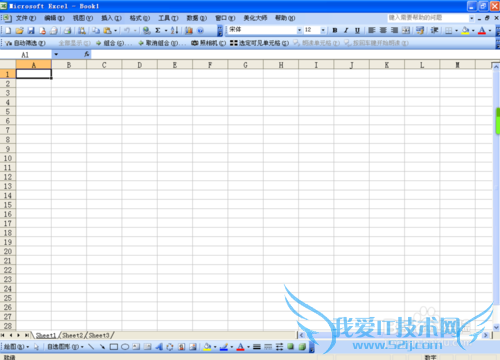The height and width of the screenshot is (360, 500).
Task: Sort ascending with the A-Z icon
Action: 174,31
